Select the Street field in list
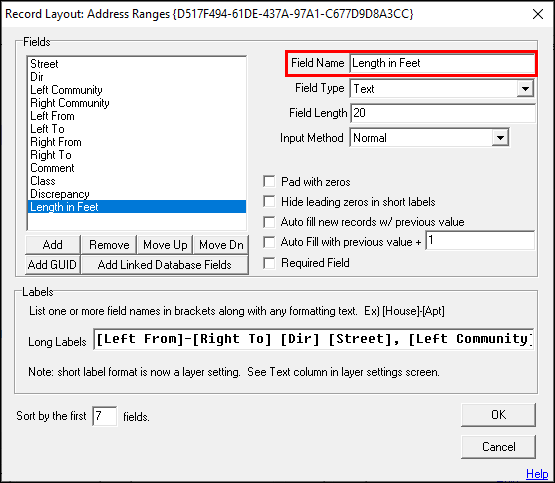The height and width of the screenshot is (483, 555). tap(137, 64)
